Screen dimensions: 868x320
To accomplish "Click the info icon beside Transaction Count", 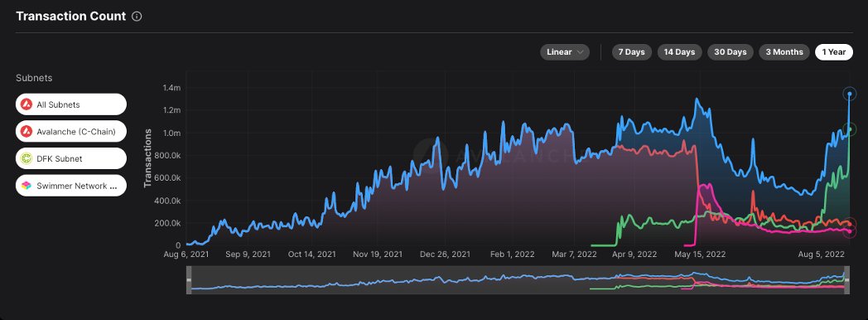I will point(137,16).
